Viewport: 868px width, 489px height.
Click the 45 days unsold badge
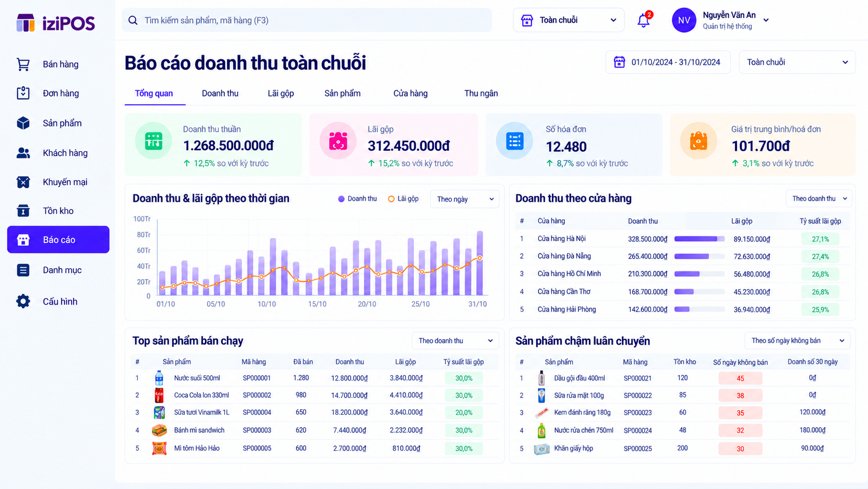pos(740,378)
